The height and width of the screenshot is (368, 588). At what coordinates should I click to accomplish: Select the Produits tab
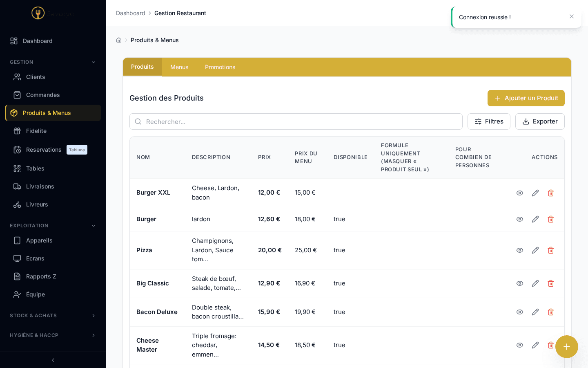(143, 67)
